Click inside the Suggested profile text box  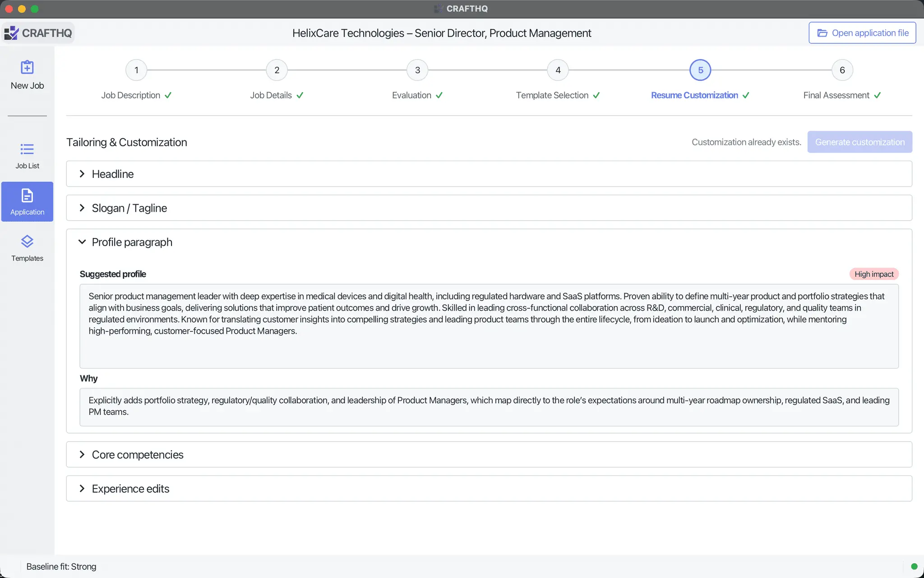click(x=489, y=326)
